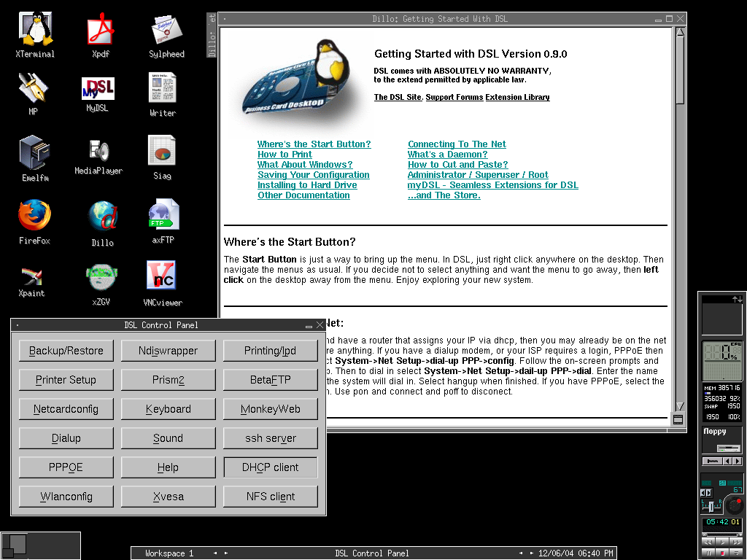Viewport: 747px width, 560px height.
Task: Open the XTerminal desktop icon
Action: 35,35
